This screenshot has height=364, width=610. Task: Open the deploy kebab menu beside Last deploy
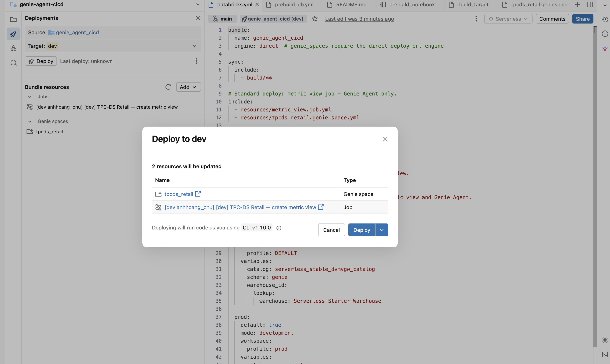point(196,61)
